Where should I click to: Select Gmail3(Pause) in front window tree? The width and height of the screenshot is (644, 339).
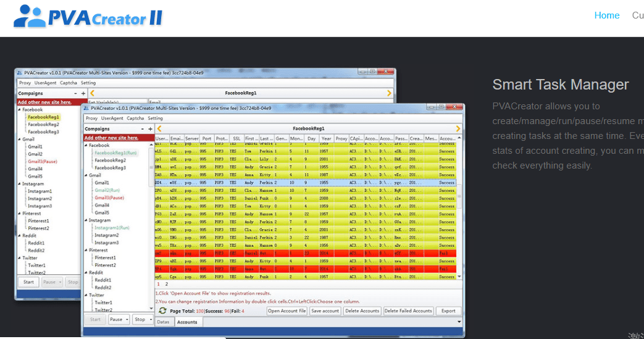coord(109,198)
